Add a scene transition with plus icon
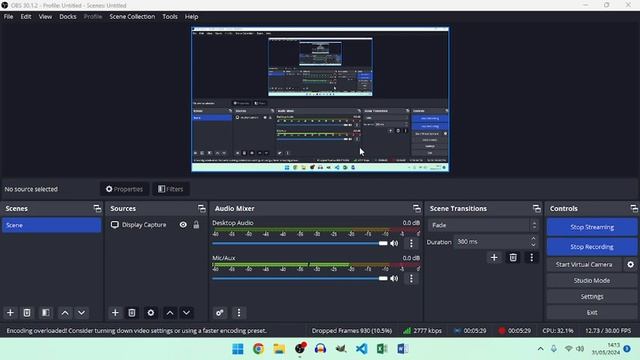Image resolution: width=640 pixels, height=360 pixels. click(494, 258)
